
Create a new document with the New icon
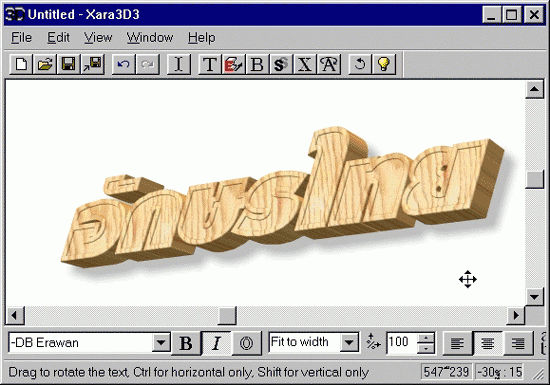[21, 64]
